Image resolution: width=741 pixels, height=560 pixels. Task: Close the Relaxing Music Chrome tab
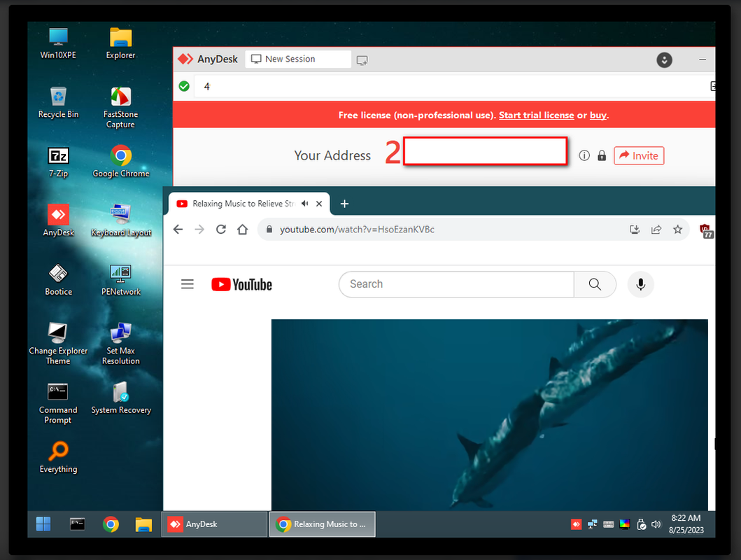click(x=319, y=204)
